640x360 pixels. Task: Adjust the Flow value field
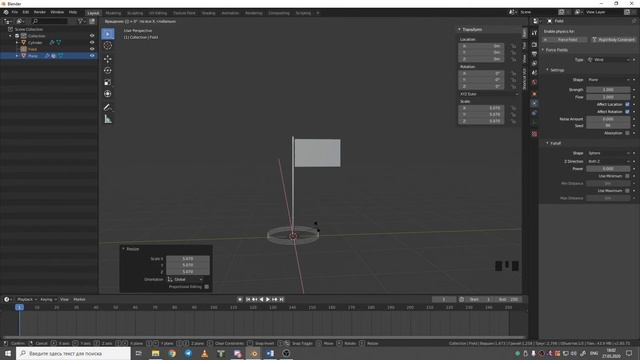coord(608,97)
